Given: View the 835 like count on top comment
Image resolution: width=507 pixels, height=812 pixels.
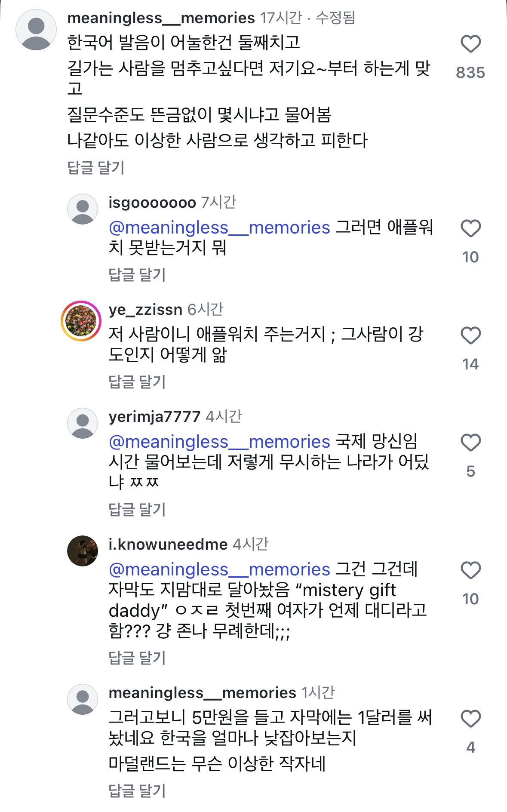Looking at the screenshot, I should pos(470,72).
